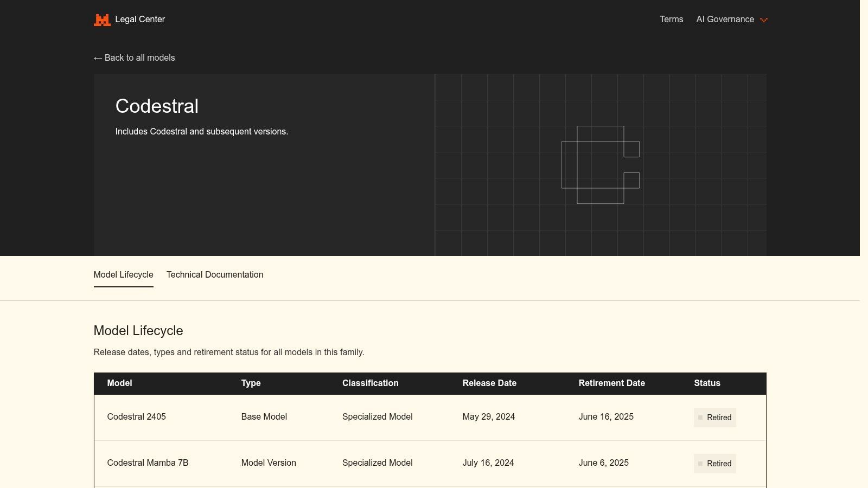868x488 pixels.
Task: Click the July 16, 2024 release date
Action: (488, 463)
